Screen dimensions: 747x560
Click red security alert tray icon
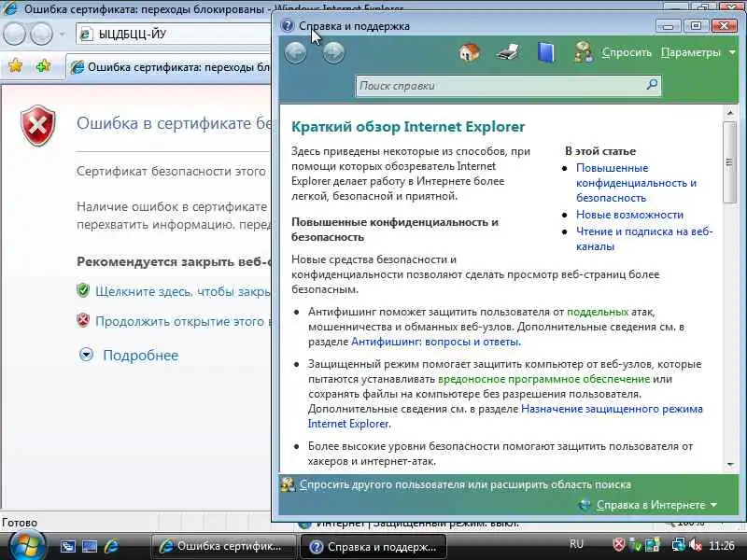click(618, 544)
